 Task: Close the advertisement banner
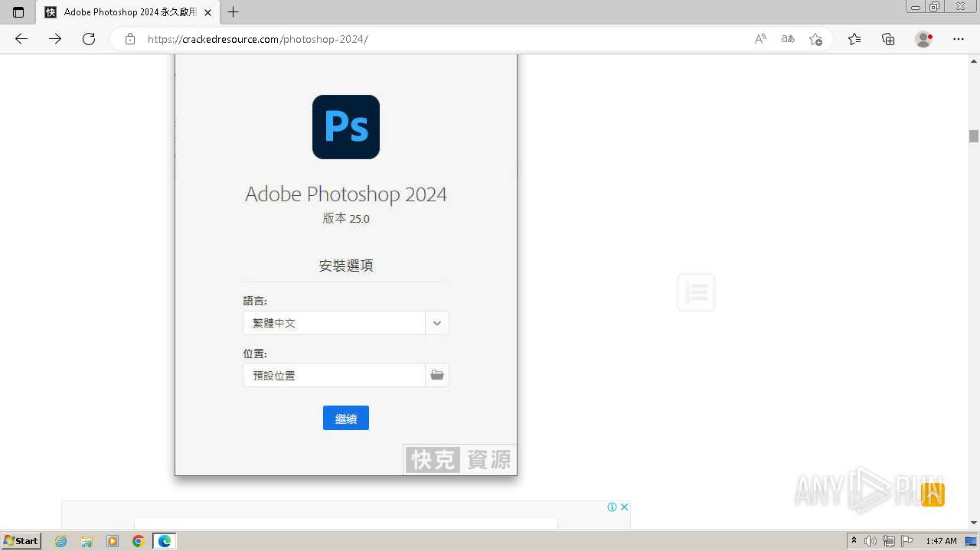tap(624, 507)
